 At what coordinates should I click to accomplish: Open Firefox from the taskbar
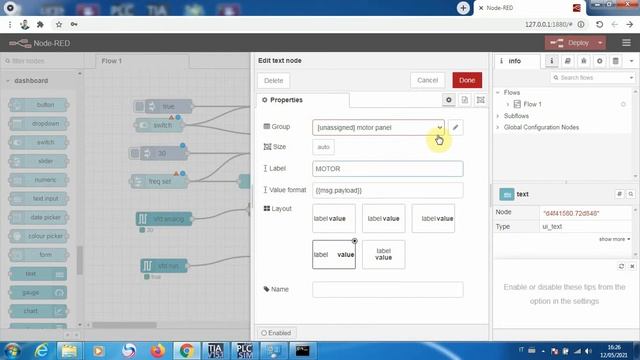158,351
